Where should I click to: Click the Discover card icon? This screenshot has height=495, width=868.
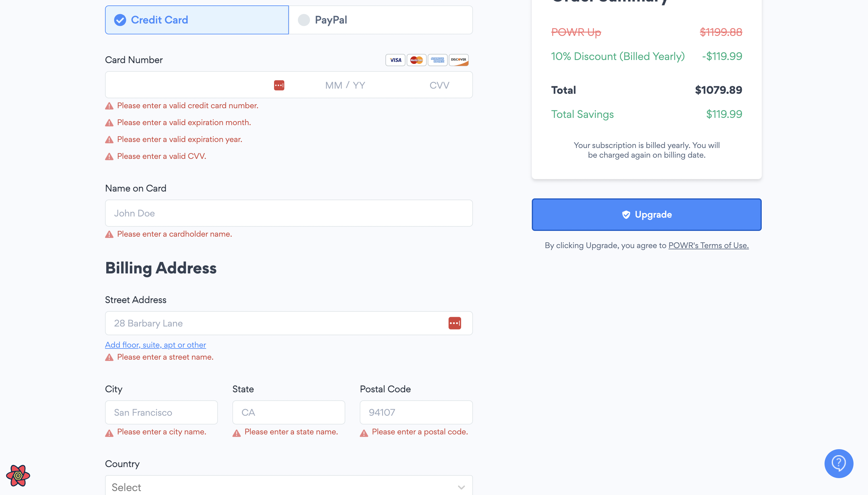pyautogui.click(x=458, y=60)
